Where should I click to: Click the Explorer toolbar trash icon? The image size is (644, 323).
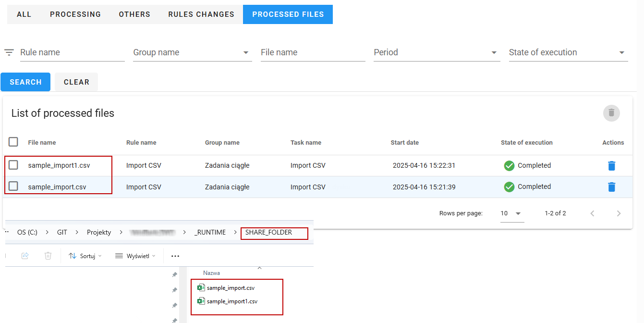tap(48, 256)
